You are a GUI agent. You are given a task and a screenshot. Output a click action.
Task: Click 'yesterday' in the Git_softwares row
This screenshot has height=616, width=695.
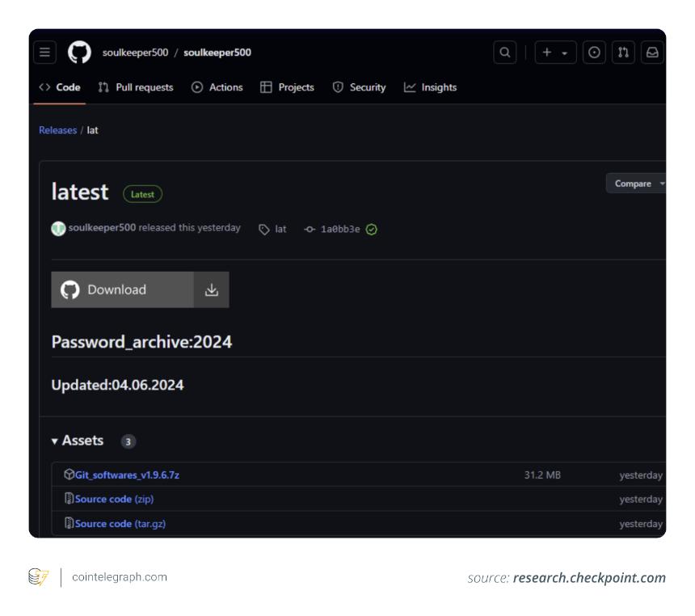[641, 475]
